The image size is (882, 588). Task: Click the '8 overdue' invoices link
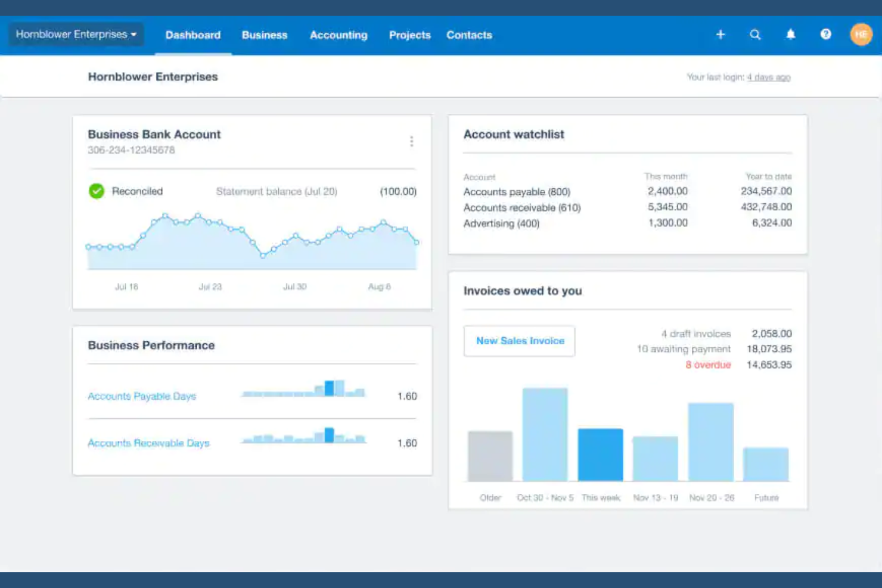click(707, 365)
